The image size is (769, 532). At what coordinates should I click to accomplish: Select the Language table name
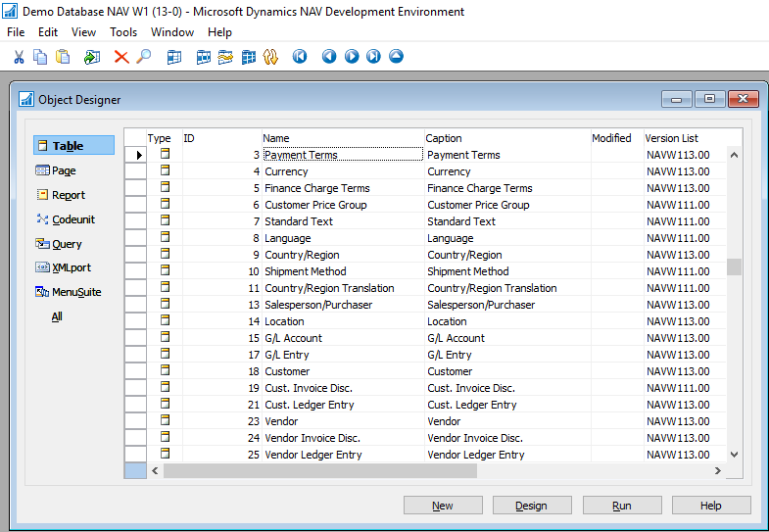(x=343, y=238)
